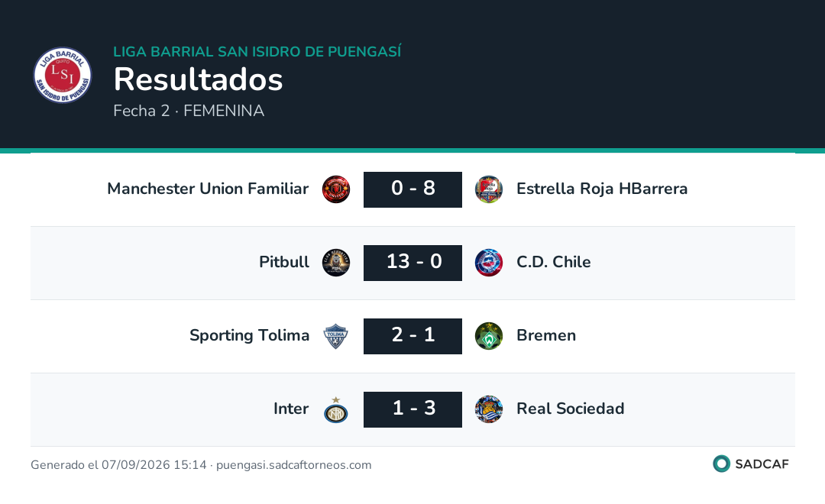Click the Estrella Roja HBarrera team name

coord(602,189)
